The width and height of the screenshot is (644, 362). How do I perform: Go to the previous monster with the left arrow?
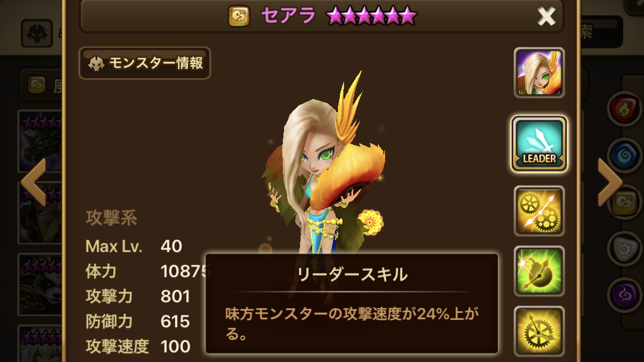pyautogui.click(x=34, y=182)
